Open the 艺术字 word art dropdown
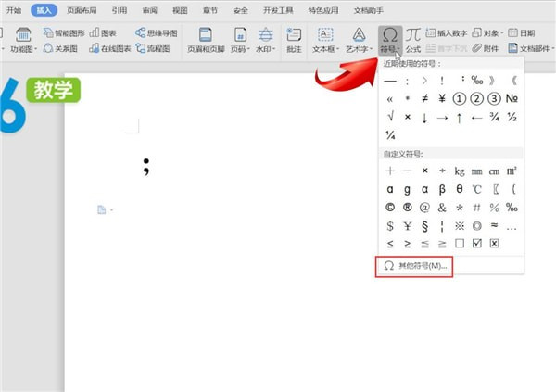 [x=360, y=47]
